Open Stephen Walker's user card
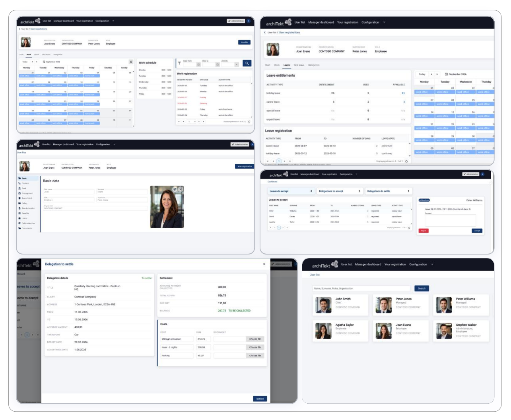 coord(460,331)
